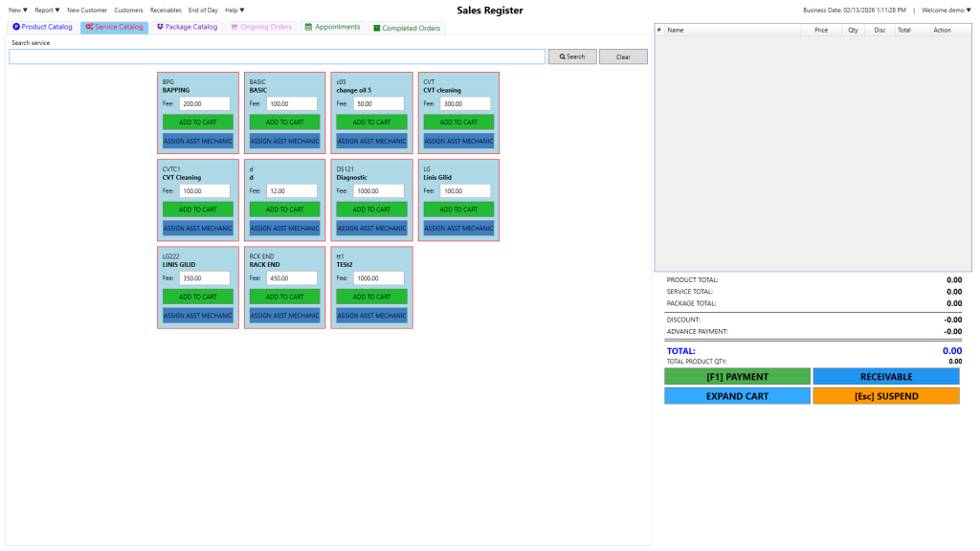Click the cart icon on Ongoing Orders tab
The width and height of the screenshot is (980, 551).
(234, 27)
